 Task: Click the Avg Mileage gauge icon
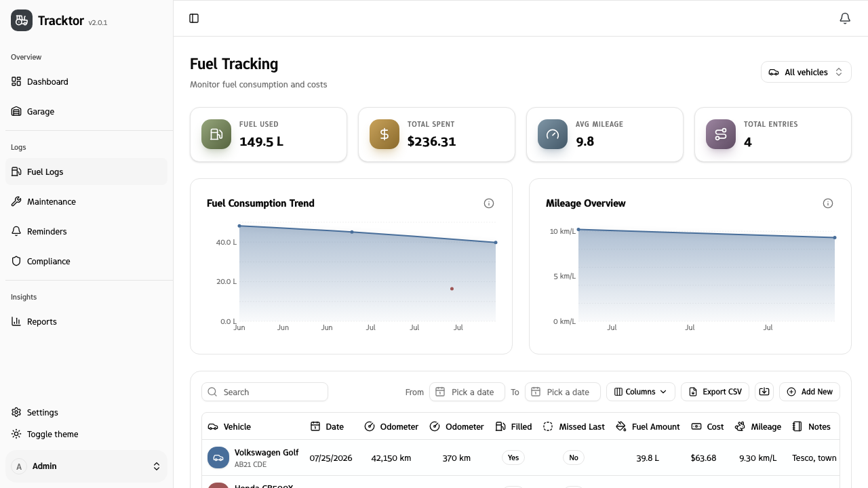[x=553, y=134]
